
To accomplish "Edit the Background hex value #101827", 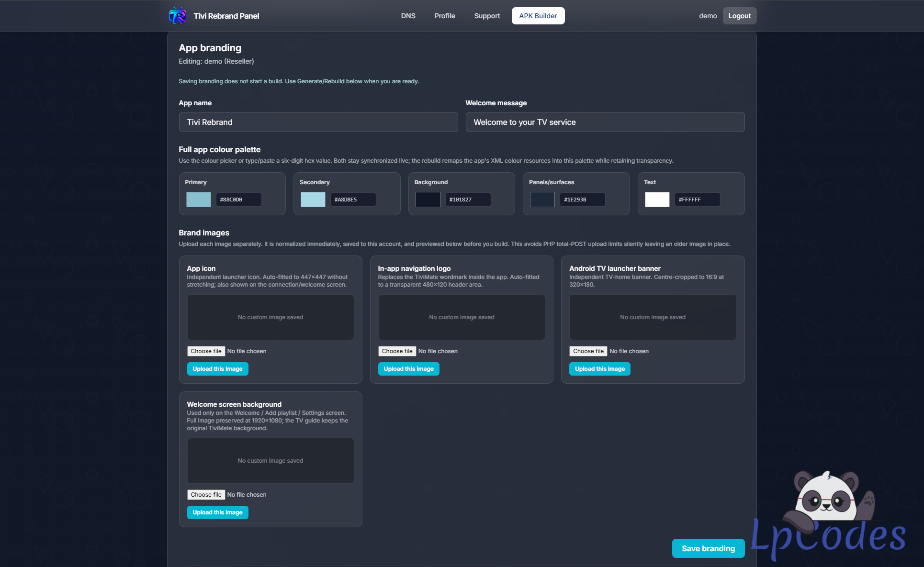I will 468,200.
